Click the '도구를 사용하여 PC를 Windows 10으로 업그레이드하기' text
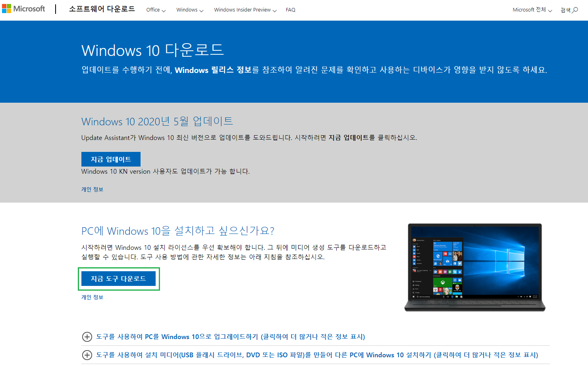This screenshot has width=588, height=366. pyautogui.click(x=177, y=337)
